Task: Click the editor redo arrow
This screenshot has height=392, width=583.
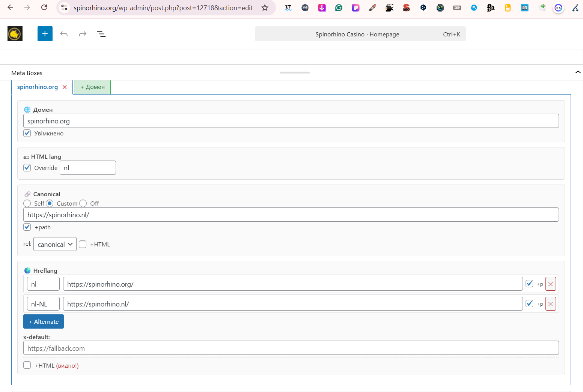Action: [x=83, y=34]
